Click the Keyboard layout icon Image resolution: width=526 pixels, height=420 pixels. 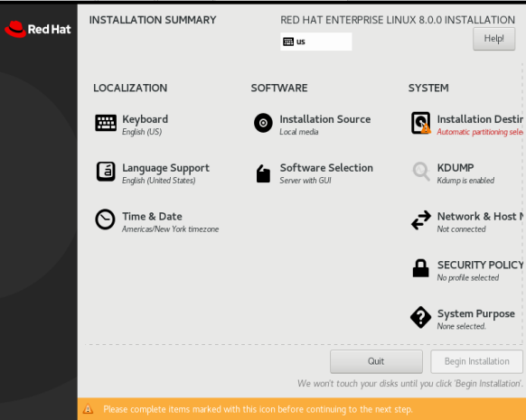(106, 123)
